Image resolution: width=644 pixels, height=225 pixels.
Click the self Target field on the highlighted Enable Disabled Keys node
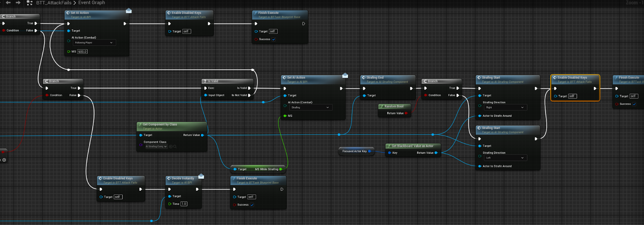tap(572, 96)
